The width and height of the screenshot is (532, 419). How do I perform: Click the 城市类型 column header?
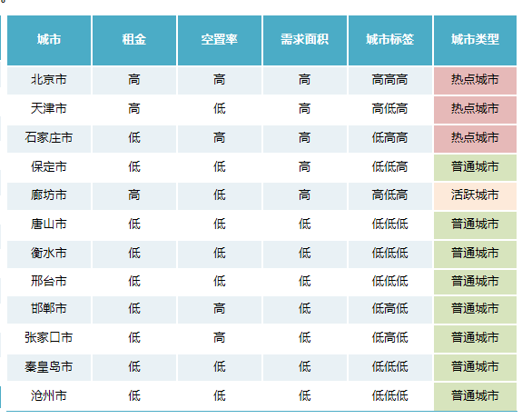point(476,40)
